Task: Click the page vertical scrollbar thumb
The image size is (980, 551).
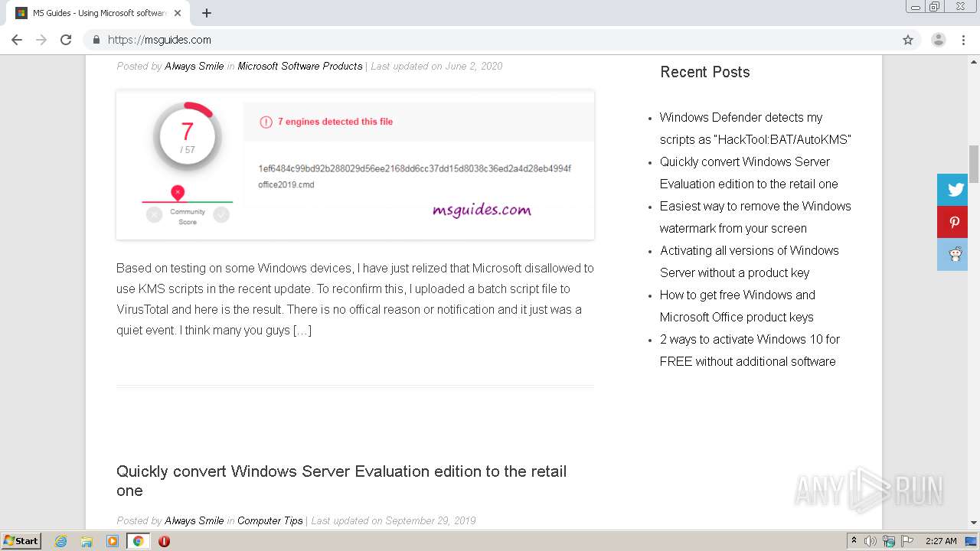Action: click(974, 164)
